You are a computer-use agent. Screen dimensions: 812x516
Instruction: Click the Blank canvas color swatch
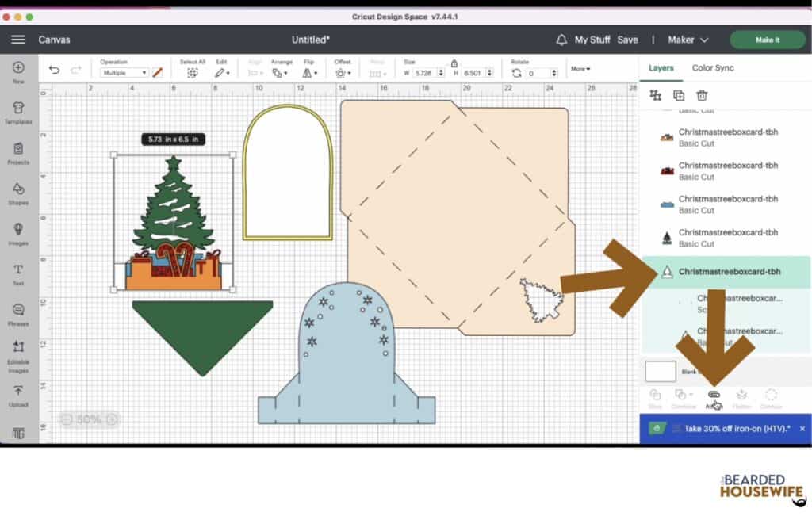[661, 371]
